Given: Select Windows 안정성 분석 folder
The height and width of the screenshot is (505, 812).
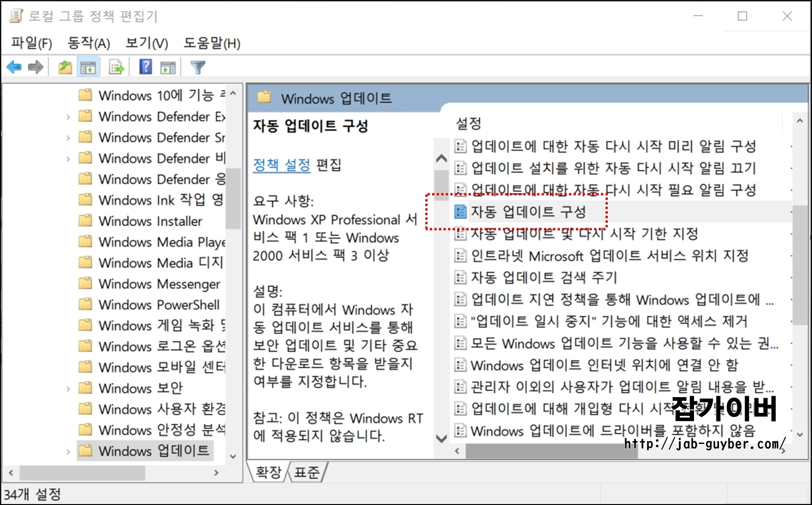Looking at the screenshot, I should (x=151, y=430).
